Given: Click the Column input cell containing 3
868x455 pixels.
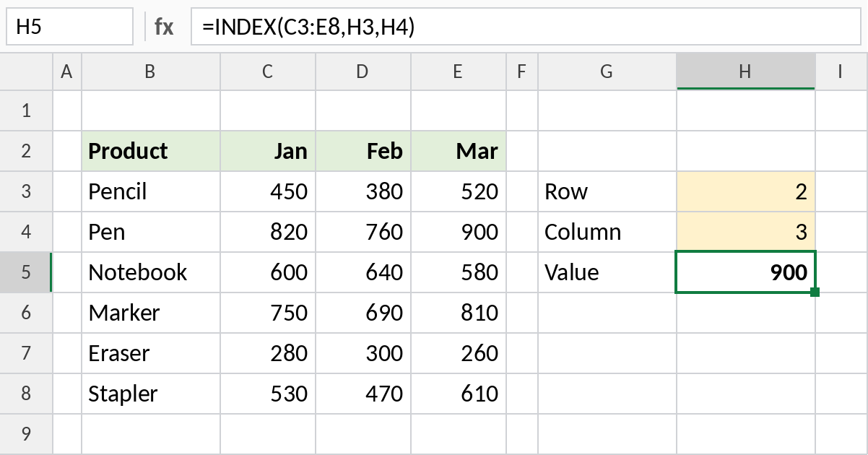Looking at the screenshot, I should click(x=746, y=232).
